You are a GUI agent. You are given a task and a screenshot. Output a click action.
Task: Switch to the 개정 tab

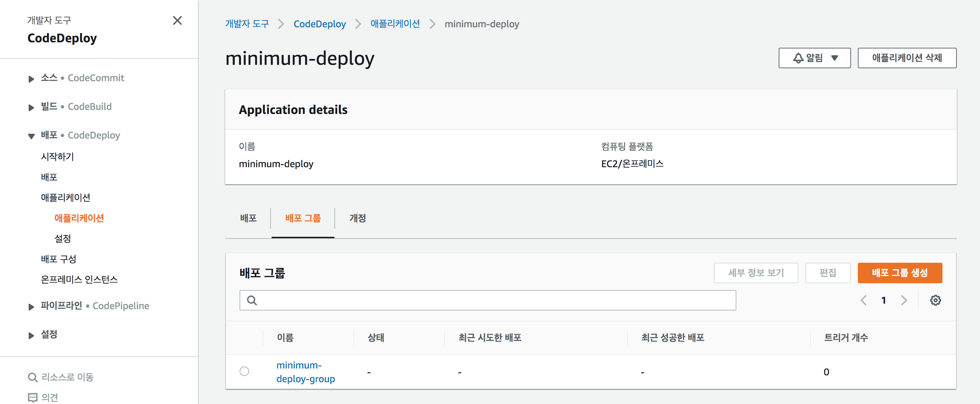coord(357,218)
